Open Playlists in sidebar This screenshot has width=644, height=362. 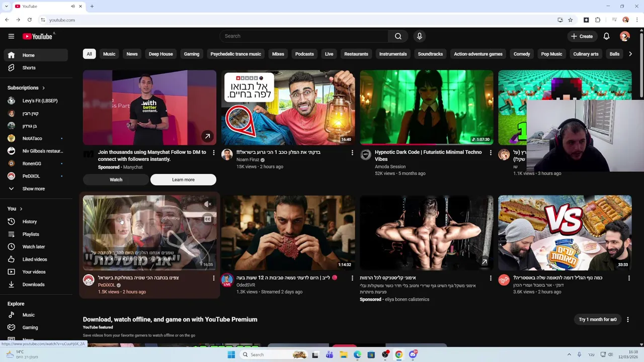click(35, 234)
